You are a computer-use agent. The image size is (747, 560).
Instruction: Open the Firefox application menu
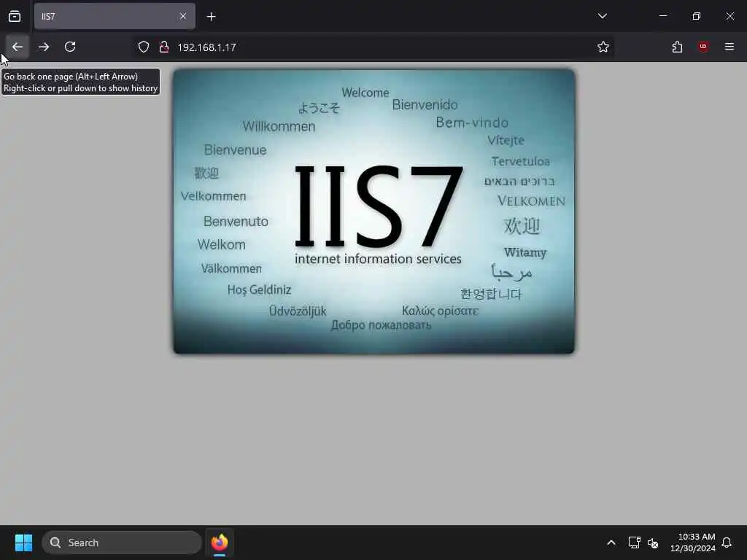pos(729,47)
